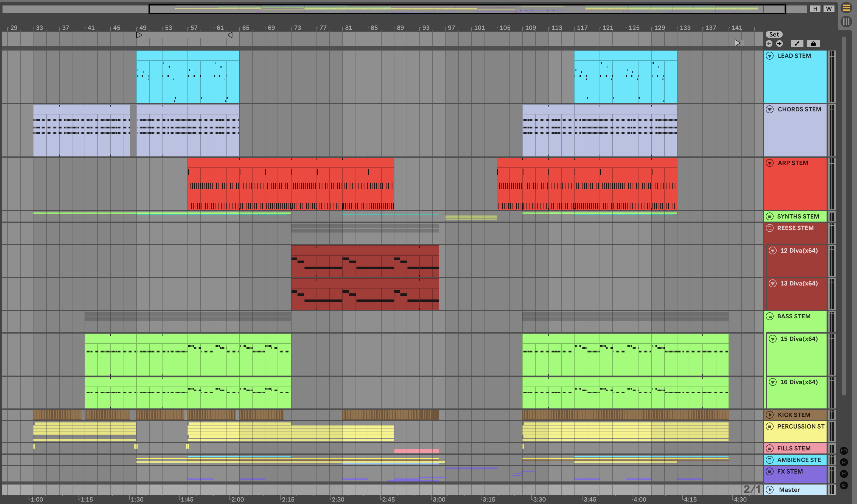Screen dimensions: 857x504
Task: Toggle the Returns (R) section visibility
Action: 844,462
